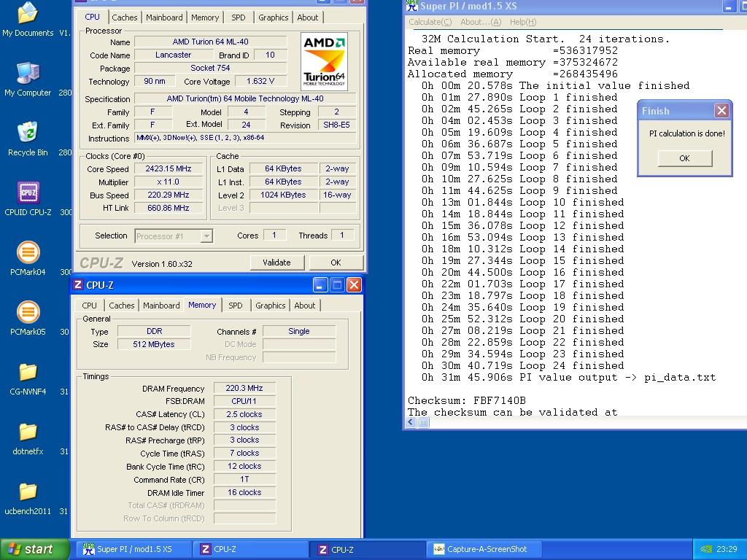The height and width of the screenshot is (560, 747).
Task: Click the processor name AMD Turion 64 ML-40
Action: [210, 42]
